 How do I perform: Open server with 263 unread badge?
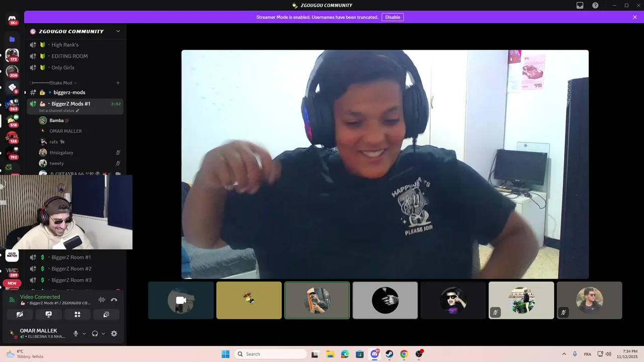[x=12, y=104]
